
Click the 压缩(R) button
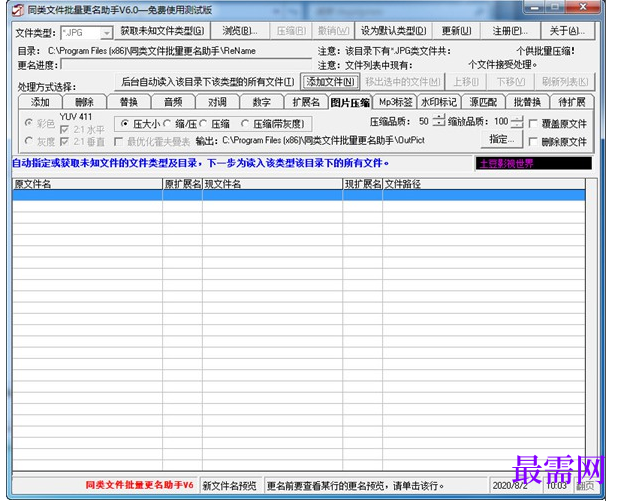(x=291, y=31)
